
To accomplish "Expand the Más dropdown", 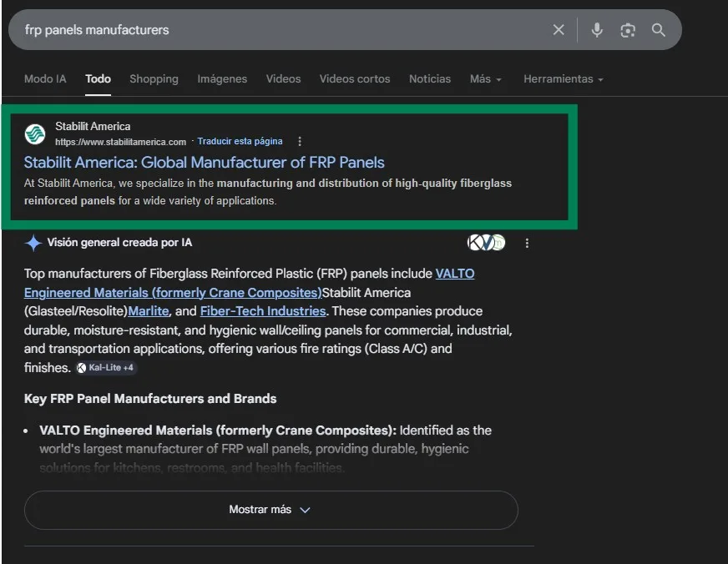I will tap(486, 79).
